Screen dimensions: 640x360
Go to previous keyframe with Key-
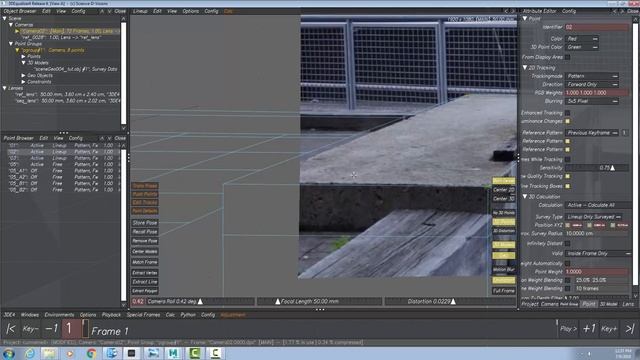coord(31,329)
